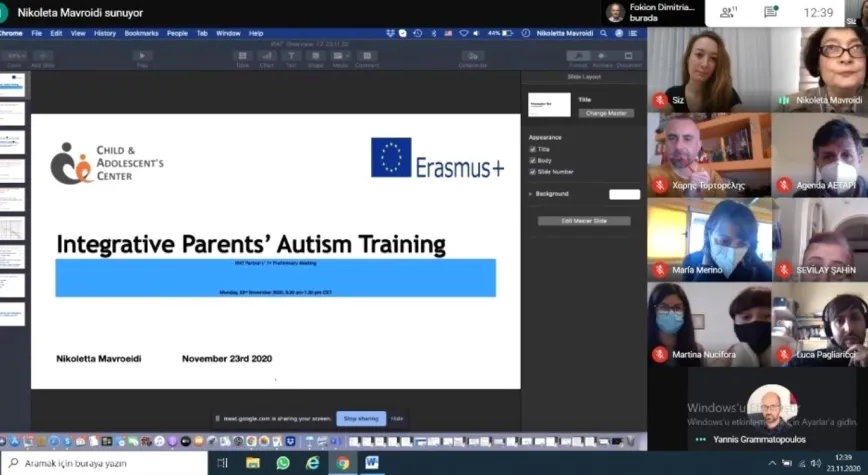The height and width of the screenshot is (475, 868).
Task: Click the Change Master button
Action: [606, 113]
